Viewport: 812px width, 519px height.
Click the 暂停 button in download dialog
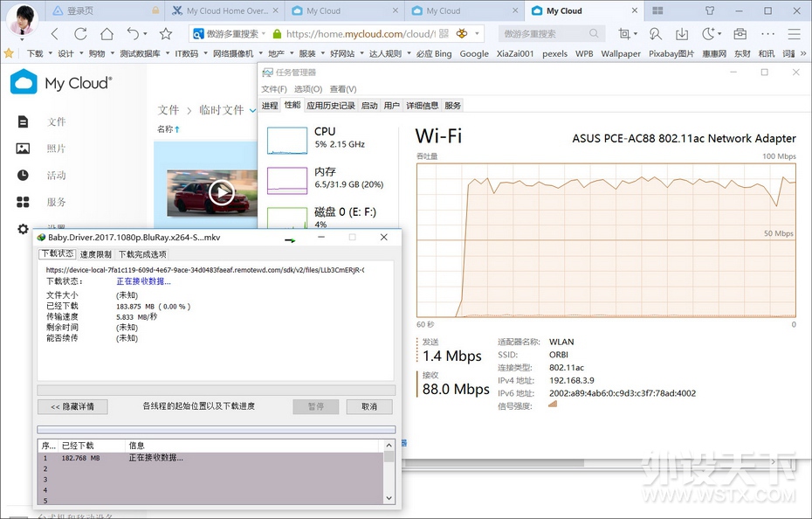(316, 406)
